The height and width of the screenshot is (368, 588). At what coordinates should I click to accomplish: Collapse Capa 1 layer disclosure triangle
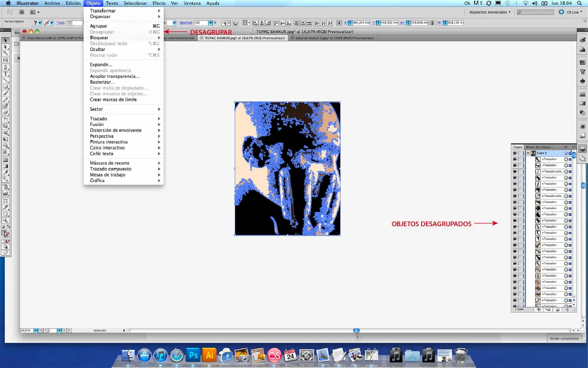click(x=528, y=153)
